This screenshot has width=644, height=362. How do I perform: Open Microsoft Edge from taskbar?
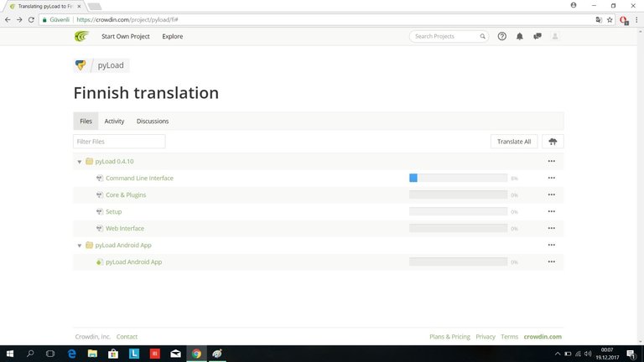(x=72, y=354)
